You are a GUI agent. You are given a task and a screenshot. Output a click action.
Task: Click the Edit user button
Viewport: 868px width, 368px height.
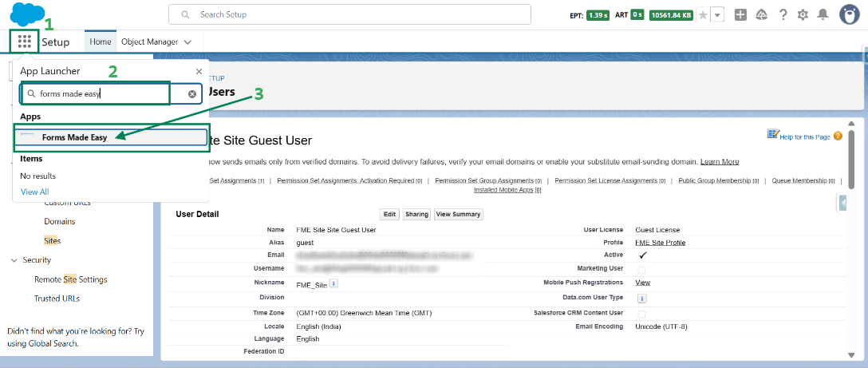pyautogui.click(x=390, y=215)
